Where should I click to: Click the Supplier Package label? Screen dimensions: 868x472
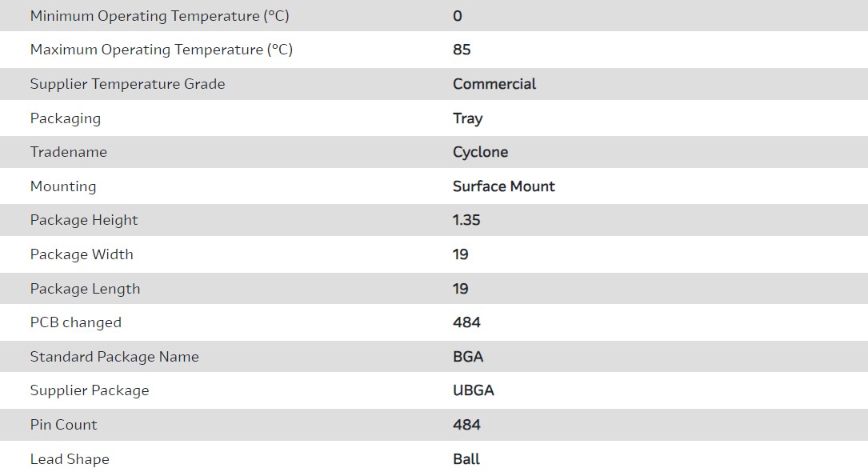90,390
